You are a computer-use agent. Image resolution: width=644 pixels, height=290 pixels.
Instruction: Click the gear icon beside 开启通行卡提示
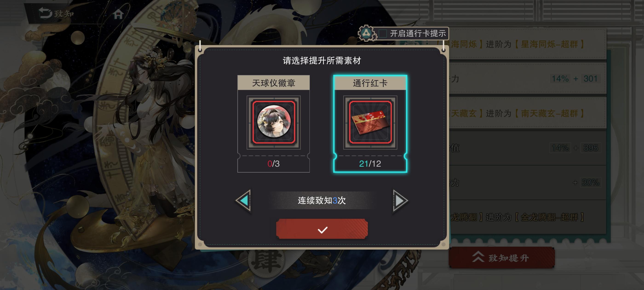366,33
